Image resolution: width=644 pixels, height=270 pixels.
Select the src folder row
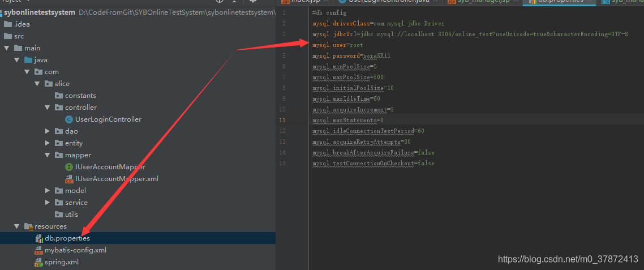(138, 36)
